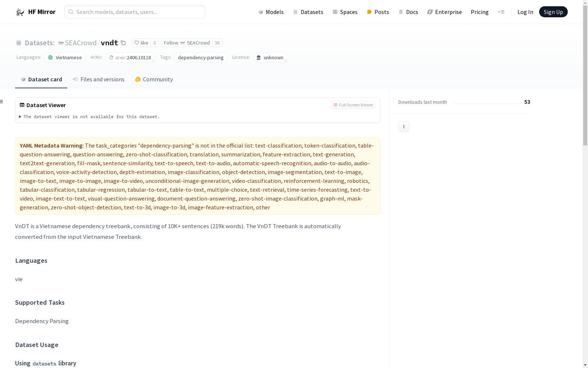
Task: Open Enterprise page from navigation
Action: 444,12
